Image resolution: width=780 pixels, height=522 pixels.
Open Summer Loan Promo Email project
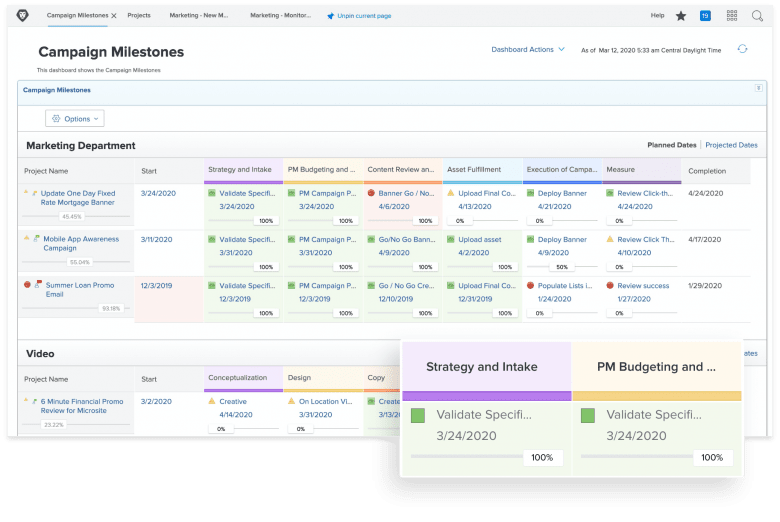tap(80, 290)
